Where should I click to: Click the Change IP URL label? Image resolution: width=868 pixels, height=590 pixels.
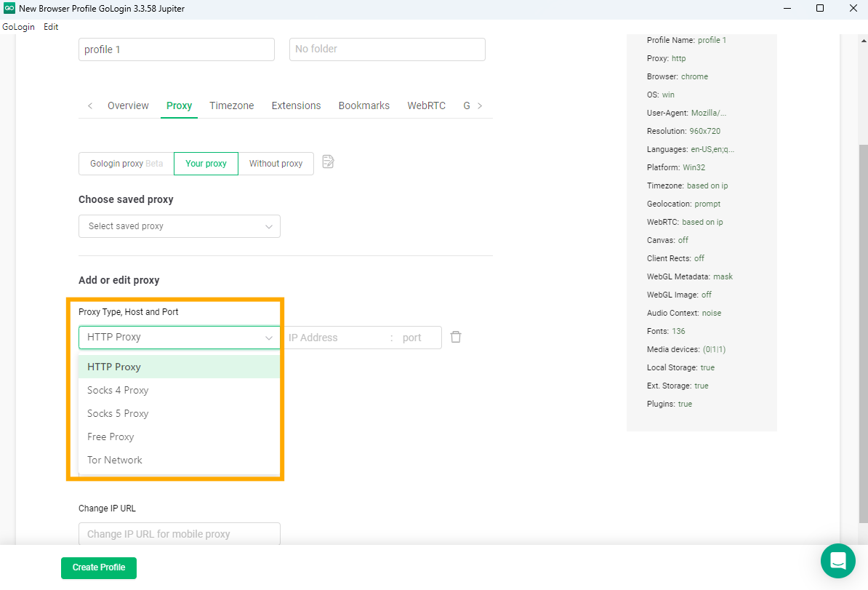(x=107, y=509)
